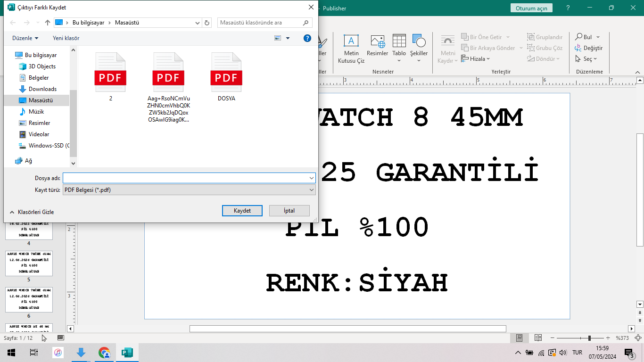Click the Kaydet button
Image resolution: width=644 pixels, height=362 pixels.
(x=242, y=211)
